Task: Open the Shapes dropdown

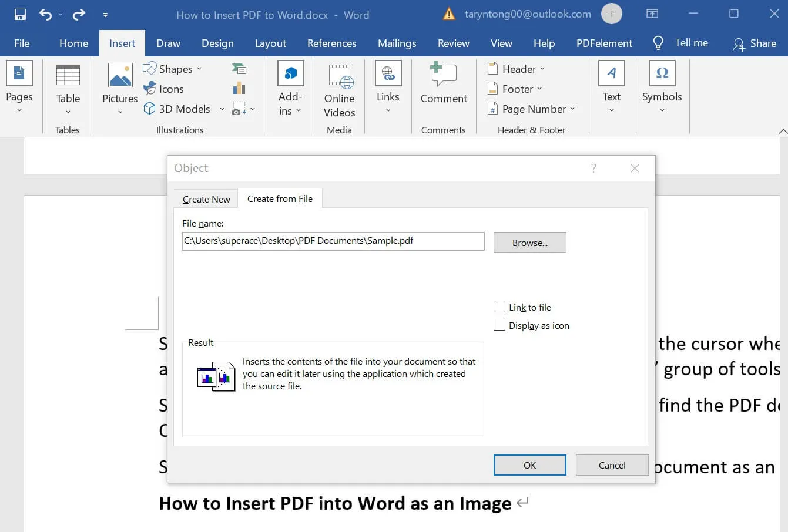Action: point(200,69)
